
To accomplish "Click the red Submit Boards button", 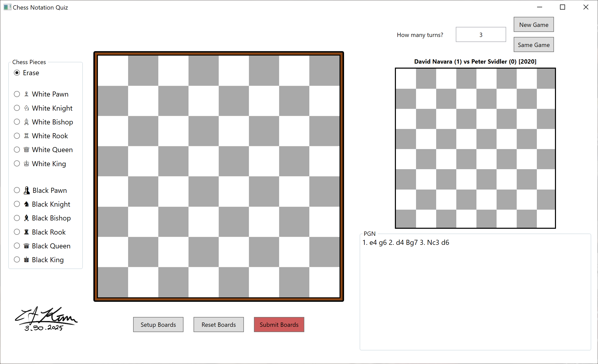I will [279, 325].
